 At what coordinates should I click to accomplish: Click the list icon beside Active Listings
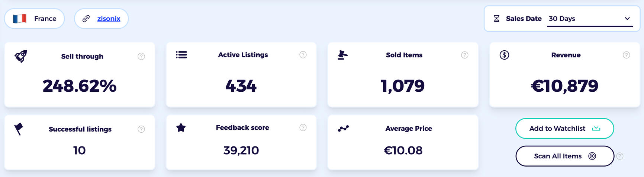coord(181,55)
